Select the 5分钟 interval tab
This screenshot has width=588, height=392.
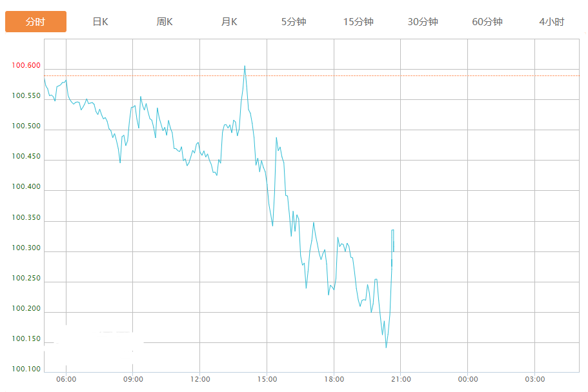pos(294,22)
